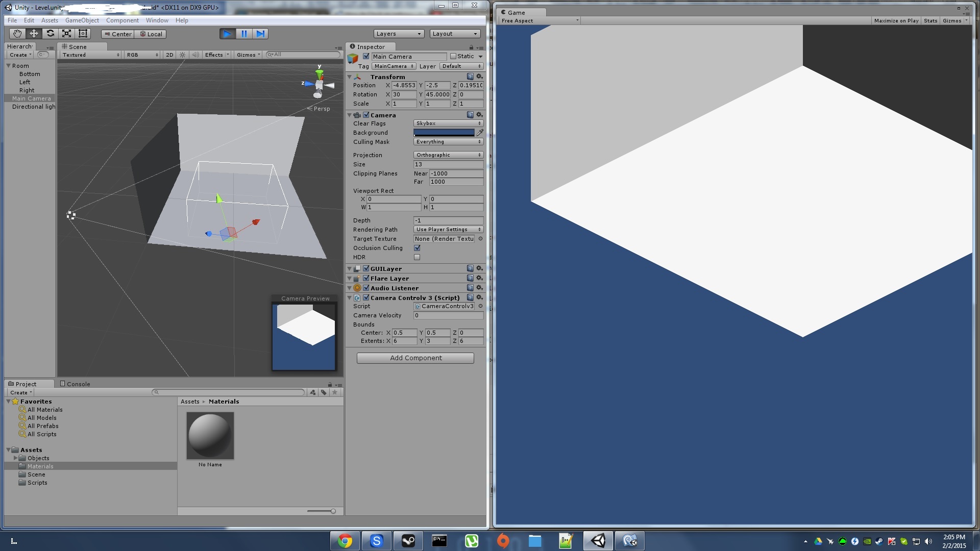Click the Play button
This screenshot has height=551, width=980.
[227, 34]
